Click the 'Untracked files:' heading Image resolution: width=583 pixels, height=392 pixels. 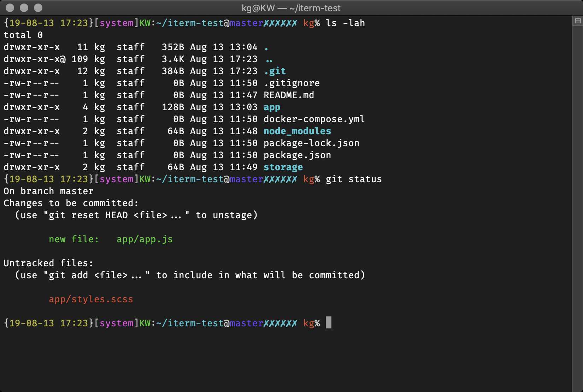49,263
